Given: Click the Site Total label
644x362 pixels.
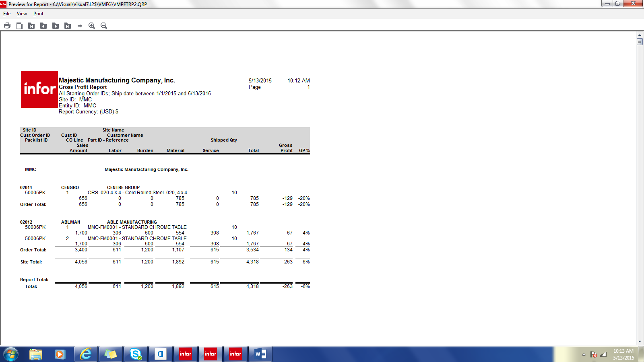Looking at the screenshot, I should point(31,262).
